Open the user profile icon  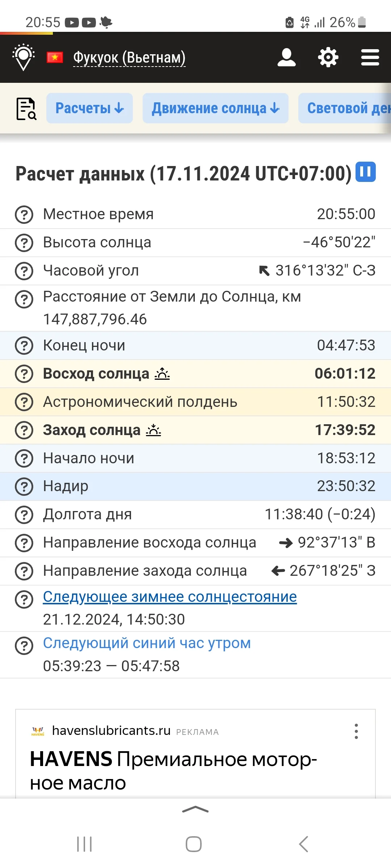286,58
